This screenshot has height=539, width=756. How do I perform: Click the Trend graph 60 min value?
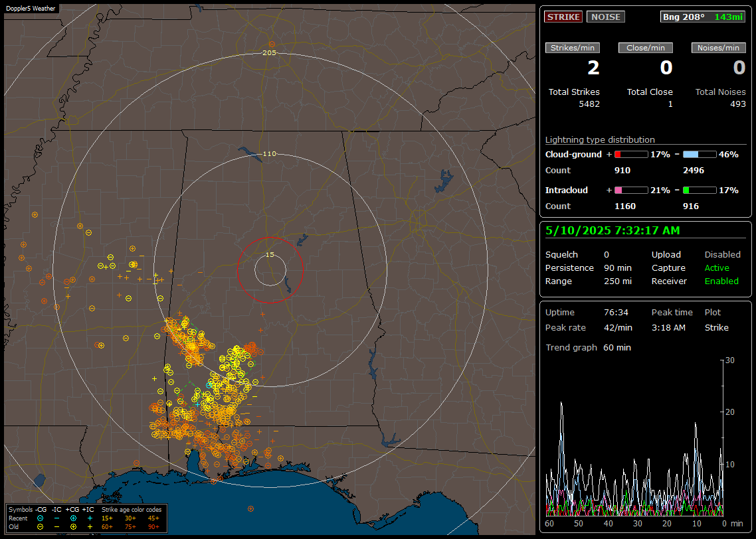pos(616,348)
